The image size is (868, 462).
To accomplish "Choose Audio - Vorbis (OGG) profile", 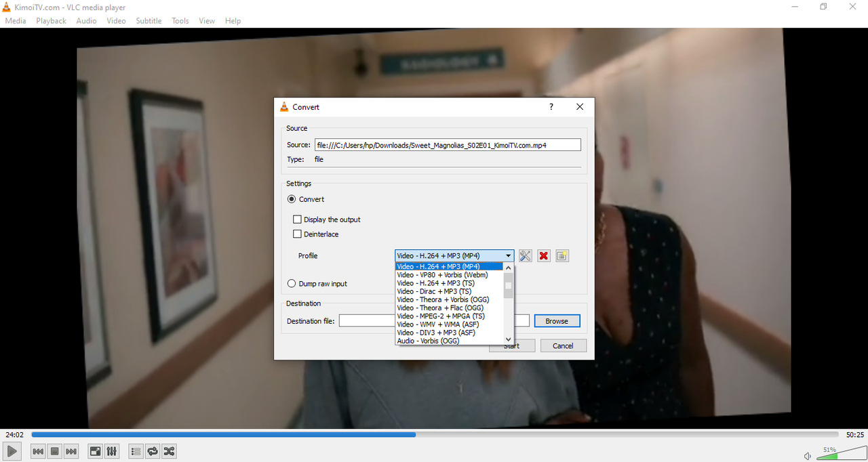I will [449, 341].
